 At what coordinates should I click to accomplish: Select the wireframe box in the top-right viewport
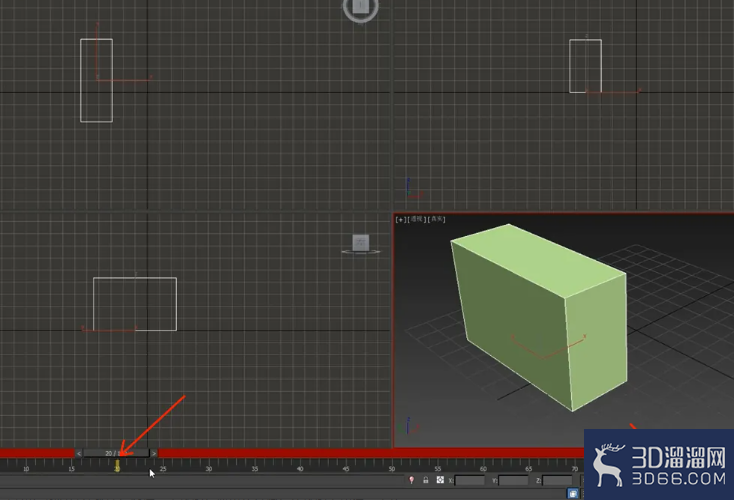tap(585, 66)
